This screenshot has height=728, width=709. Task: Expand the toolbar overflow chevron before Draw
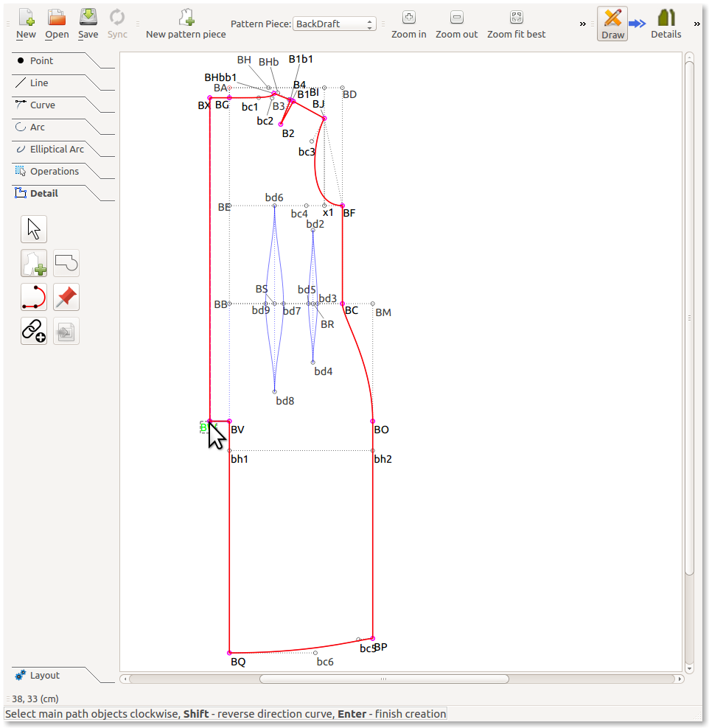click(x=583, y=24)
